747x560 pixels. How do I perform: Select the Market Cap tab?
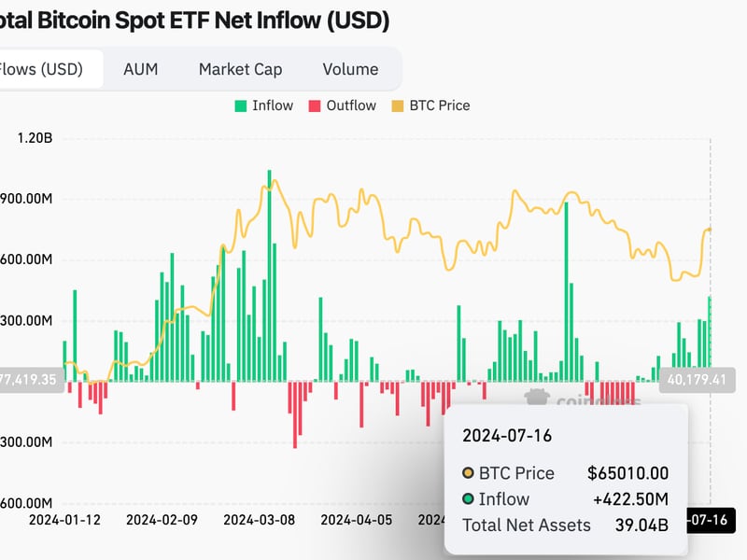point(240,69)
